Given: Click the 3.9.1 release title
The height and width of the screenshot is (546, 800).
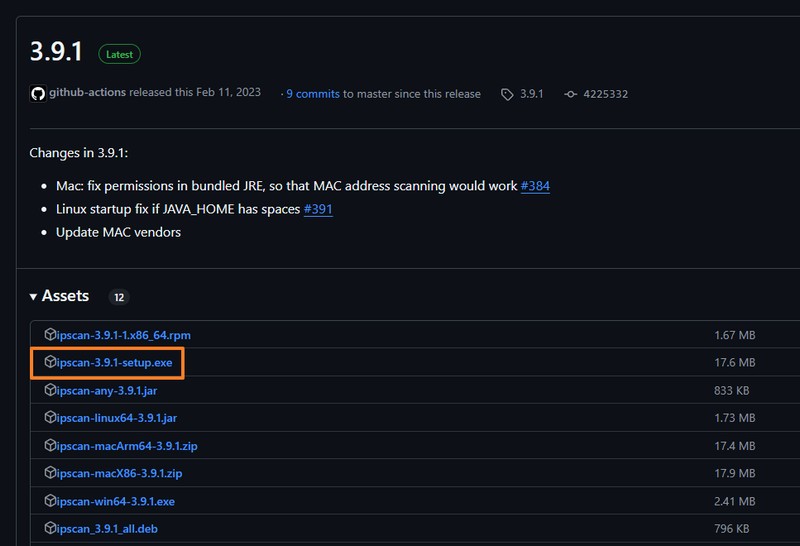Looking at the screenshot, I should pos(56,52).
